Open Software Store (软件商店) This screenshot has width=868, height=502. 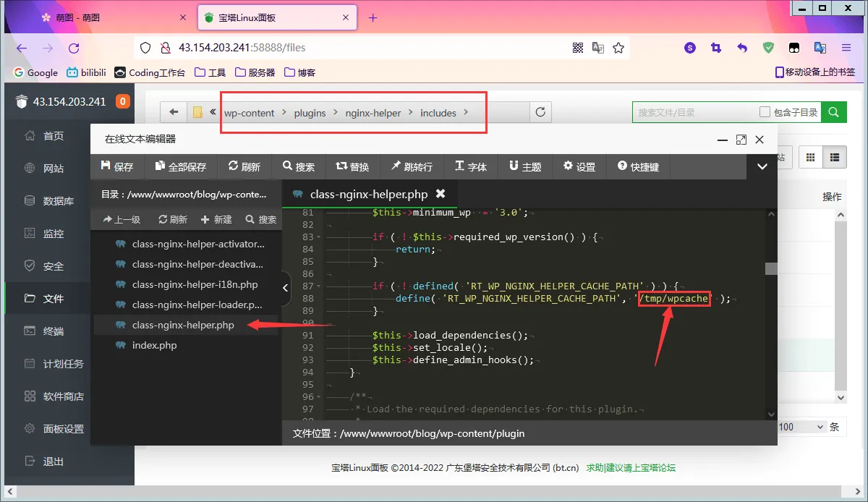54,396
